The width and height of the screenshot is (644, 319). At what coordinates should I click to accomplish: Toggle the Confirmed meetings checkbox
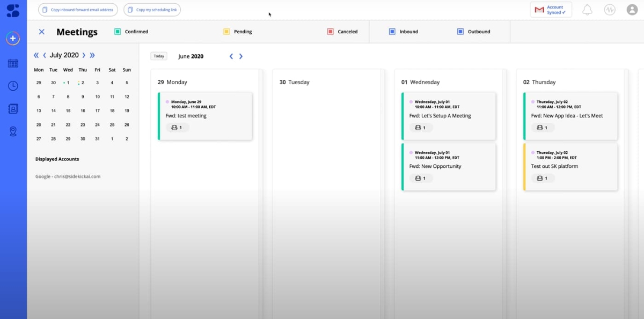(x=118, y=32)
